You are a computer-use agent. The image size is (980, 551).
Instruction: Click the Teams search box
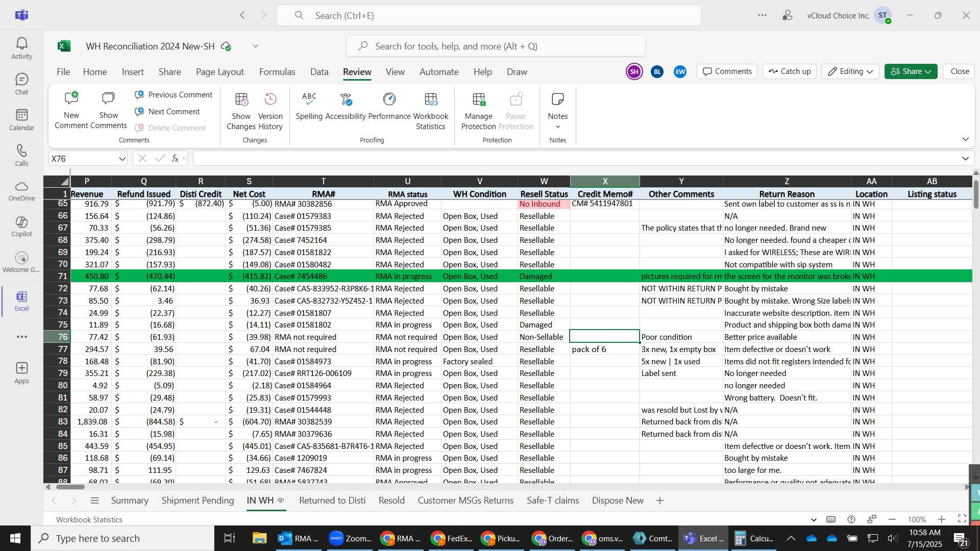(488, 15)
